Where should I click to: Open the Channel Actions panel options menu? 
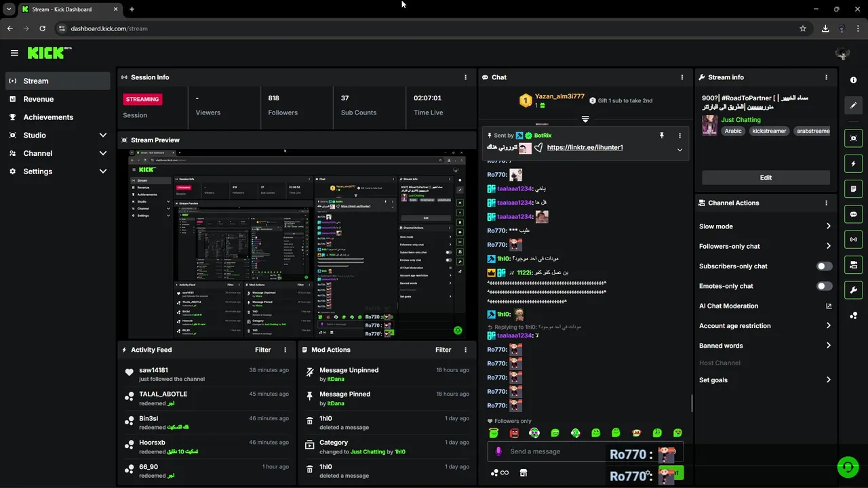pyautogui.click(x=826, y=203)
